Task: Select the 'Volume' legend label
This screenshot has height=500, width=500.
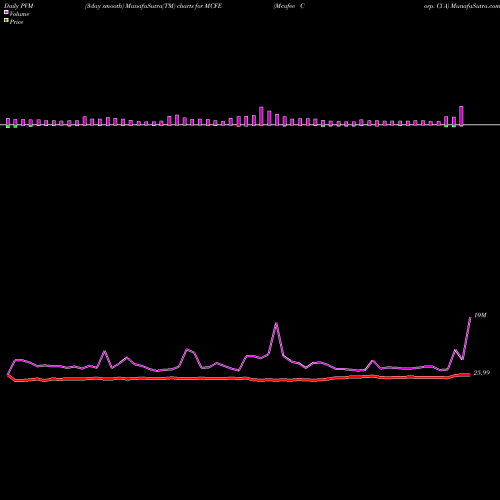Action: (19, 14)
